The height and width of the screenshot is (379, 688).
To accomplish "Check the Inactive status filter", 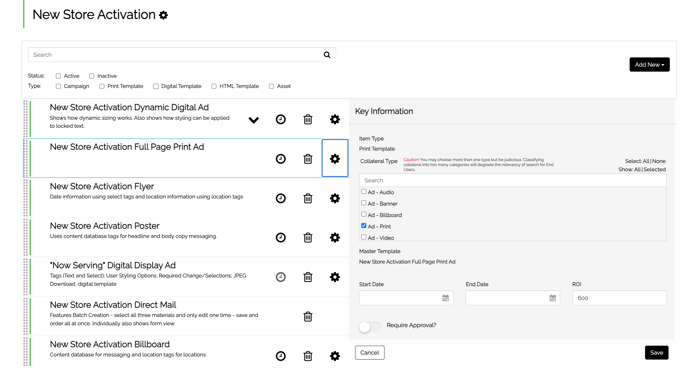I will pyautogui.click(x=92, y=76).
